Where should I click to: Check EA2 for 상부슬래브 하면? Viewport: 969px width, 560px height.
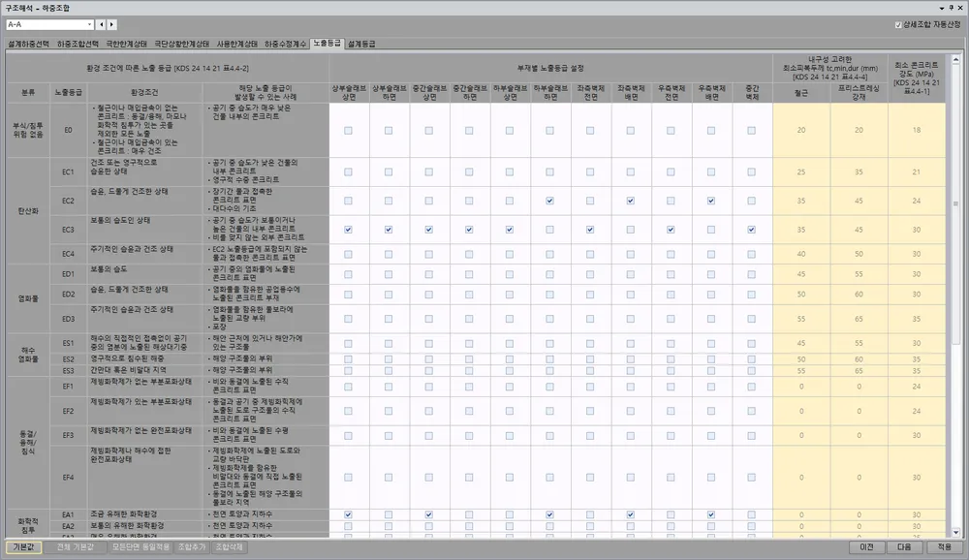point(389,526)
